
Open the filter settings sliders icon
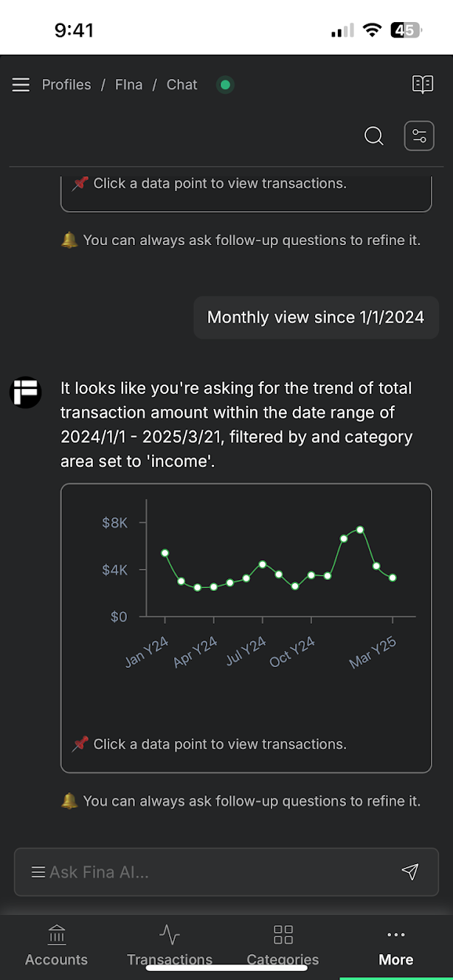(x=419, y=136)
